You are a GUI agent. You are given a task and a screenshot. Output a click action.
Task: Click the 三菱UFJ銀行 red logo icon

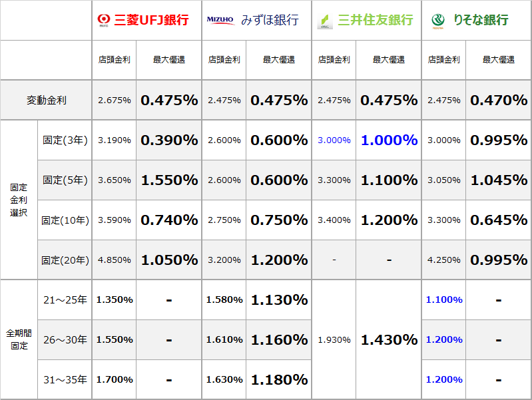coord(103,20)
